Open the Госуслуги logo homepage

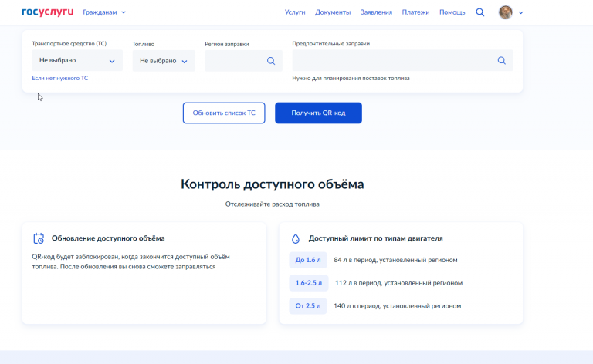(48, 12)
